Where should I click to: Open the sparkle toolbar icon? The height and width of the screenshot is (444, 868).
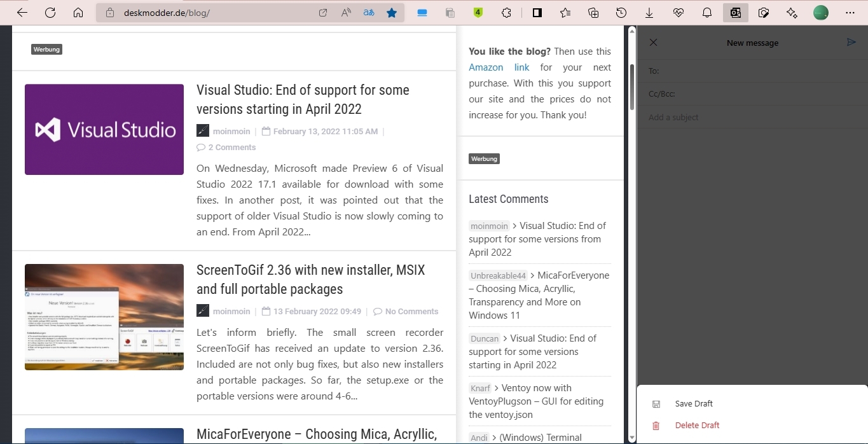coord(792,13)
